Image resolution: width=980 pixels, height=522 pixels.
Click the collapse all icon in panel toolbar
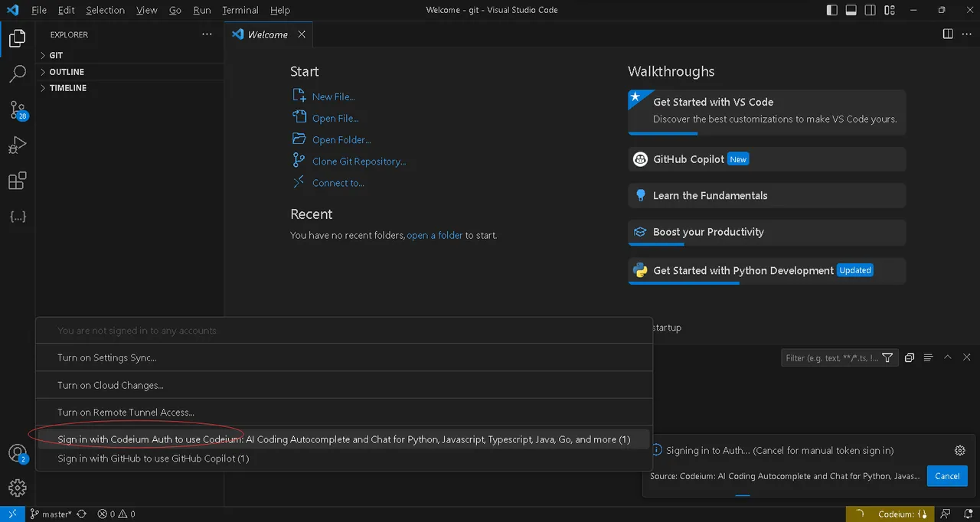(x=910, y=357)
